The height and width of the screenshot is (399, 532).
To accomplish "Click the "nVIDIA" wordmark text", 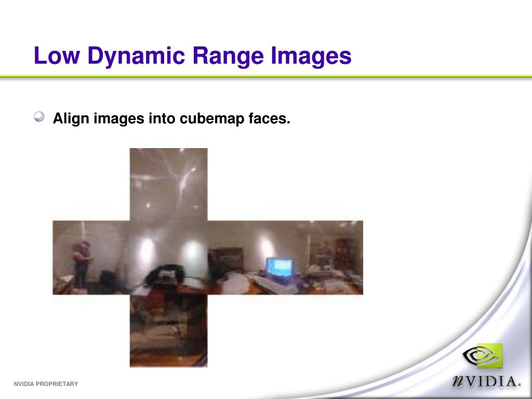I will 487,381.
